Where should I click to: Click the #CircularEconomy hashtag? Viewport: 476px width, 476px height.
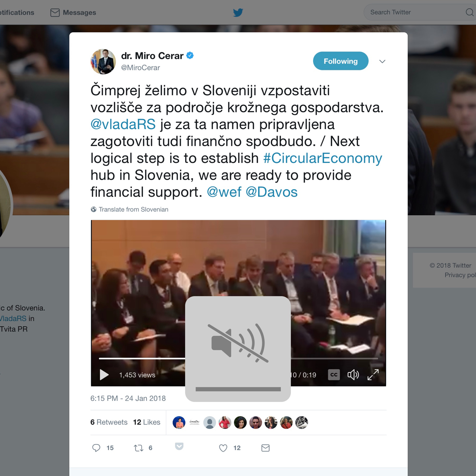click(323, 158)
